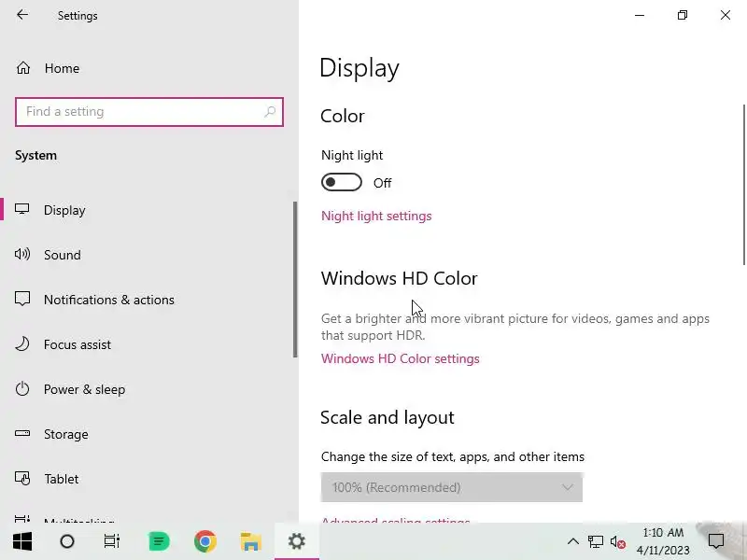Open the Action Center notification icon
This screenshot has height=560, width=747.
716,541
